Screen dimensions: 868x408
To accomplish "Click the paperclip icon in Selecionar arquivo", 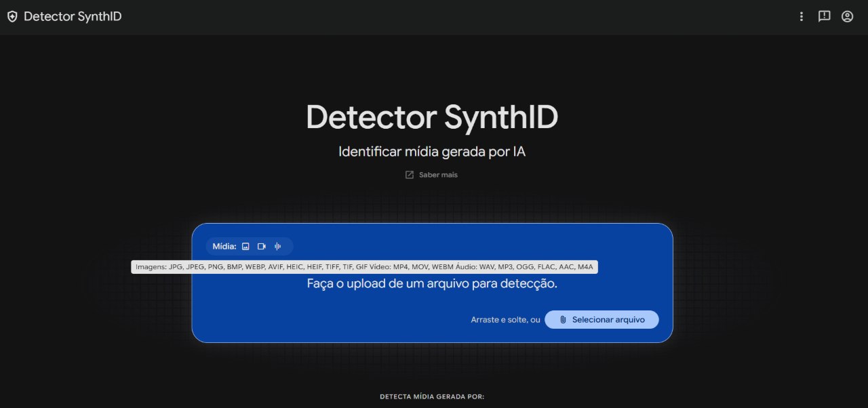I will click(x=563, y=320).
